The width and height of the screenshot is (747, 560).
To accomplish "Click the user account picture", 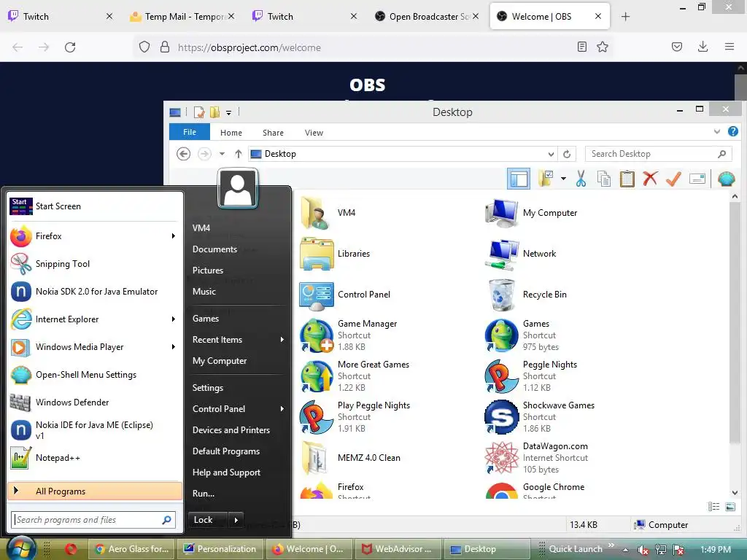I will pos(237,189).
